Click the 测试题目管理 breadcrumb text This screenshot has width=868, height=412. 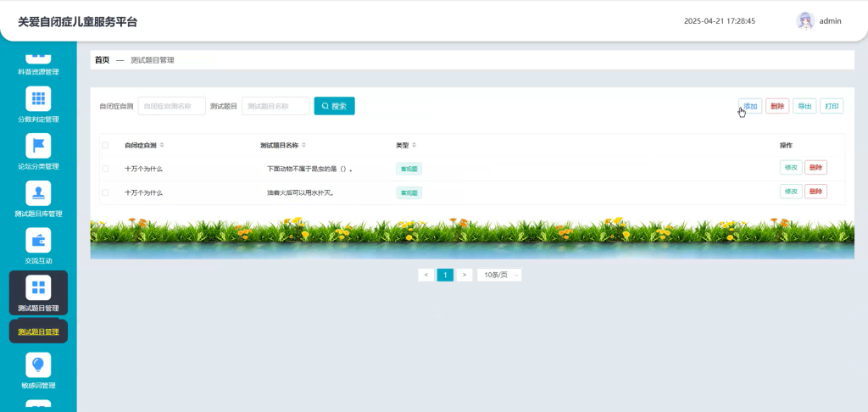(x=153, y=60)
